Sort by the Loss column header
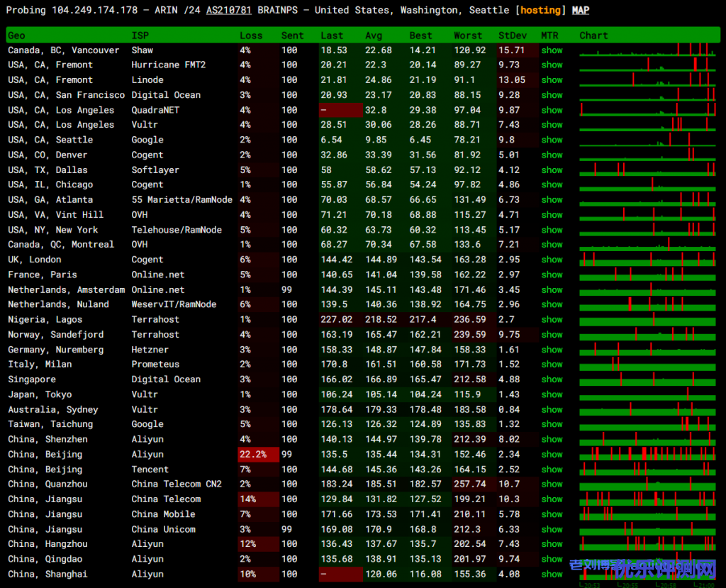This screenshot has width=726, height=588. coord(250,35)
